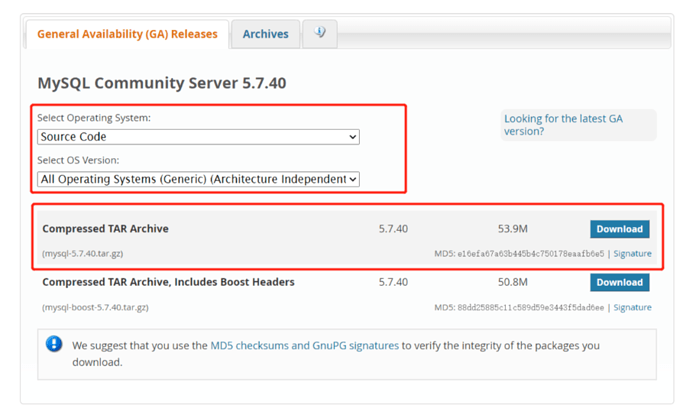Open the Select Operating System dropdown
Viewport: 690px width, 414px height.
[x=198, y=137]
